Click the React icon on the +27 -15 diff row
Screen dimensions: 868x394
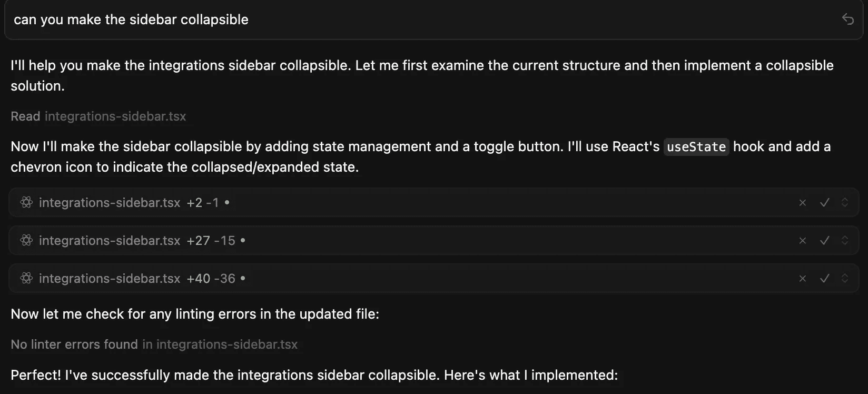click(x=26, y=240)
